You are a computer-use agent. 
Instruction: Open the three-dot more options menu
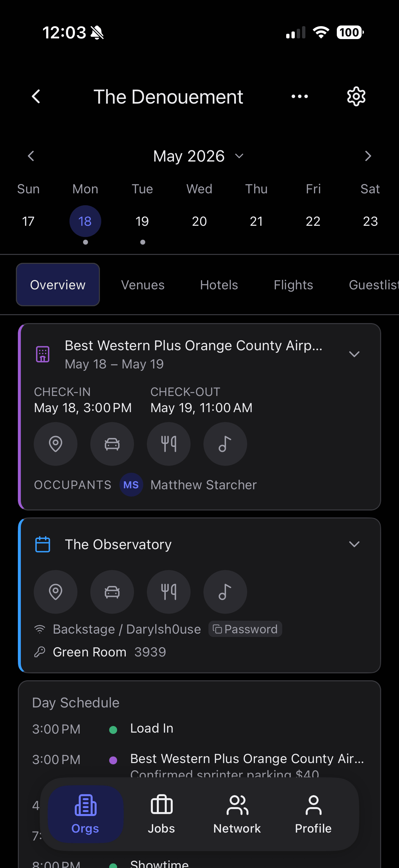pyautogui.click(x=299, y=97)
